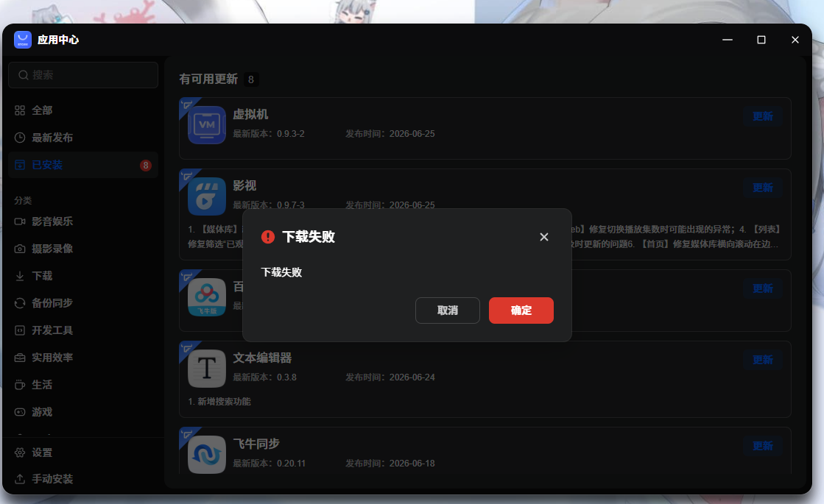Update 文本编辑器 with 更新 button

[x=763, y=360]
